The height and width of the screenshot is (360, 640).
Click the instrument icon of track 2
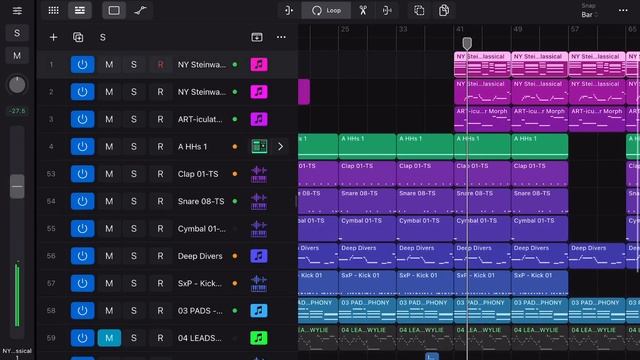[259, 92]
